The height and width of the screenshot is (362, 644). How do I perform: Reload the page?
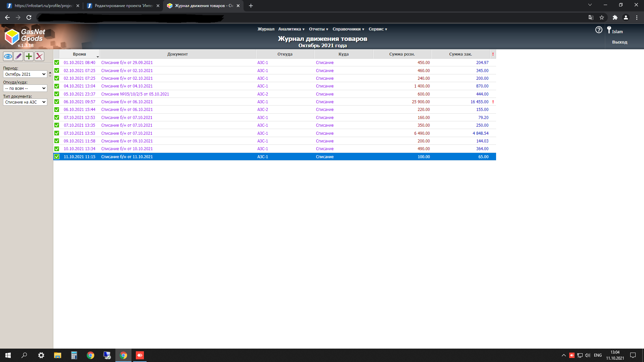point(29,17)
